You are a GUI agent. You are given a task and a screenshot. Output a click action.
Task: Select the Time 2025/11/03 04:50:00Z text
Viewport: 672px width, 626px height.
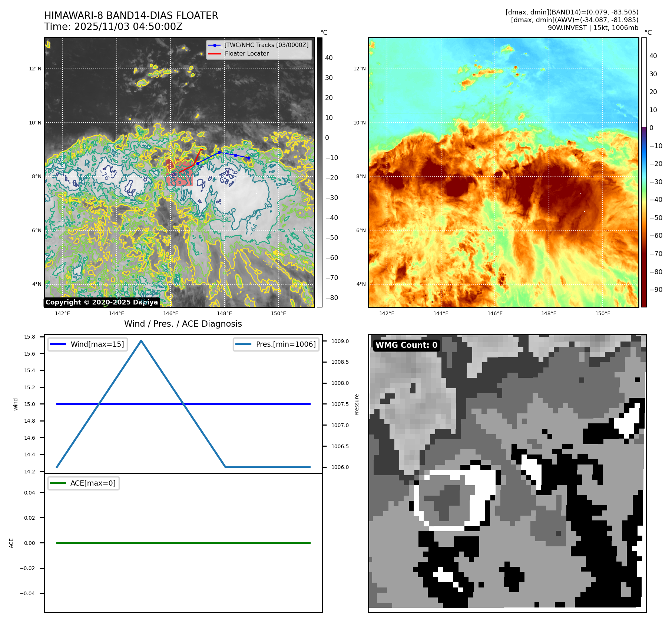pyautogui.click(x=113, y=27)
